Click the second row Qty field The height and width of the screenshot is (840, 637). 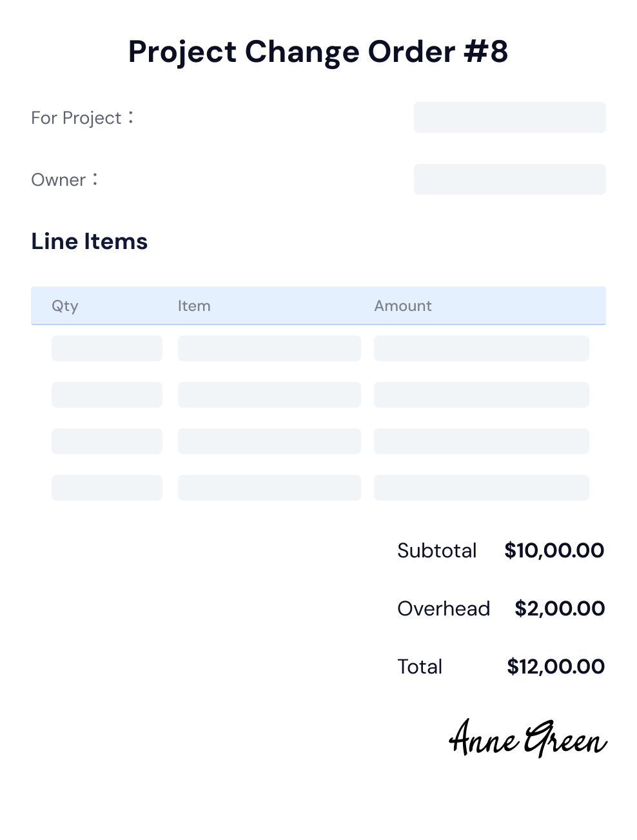point(107,395)
